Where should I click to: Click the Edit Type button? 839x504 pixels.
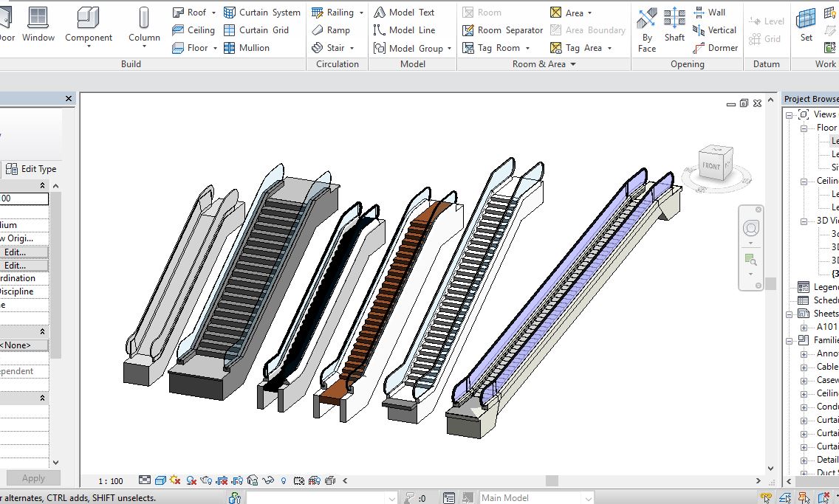[31, 169]
